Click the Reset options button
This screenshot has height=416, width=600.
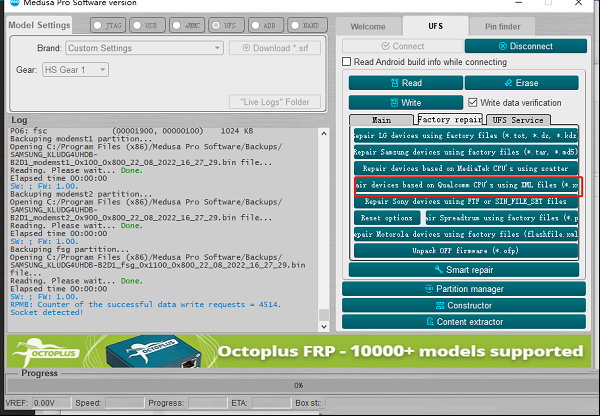click(x=387, y=218)
